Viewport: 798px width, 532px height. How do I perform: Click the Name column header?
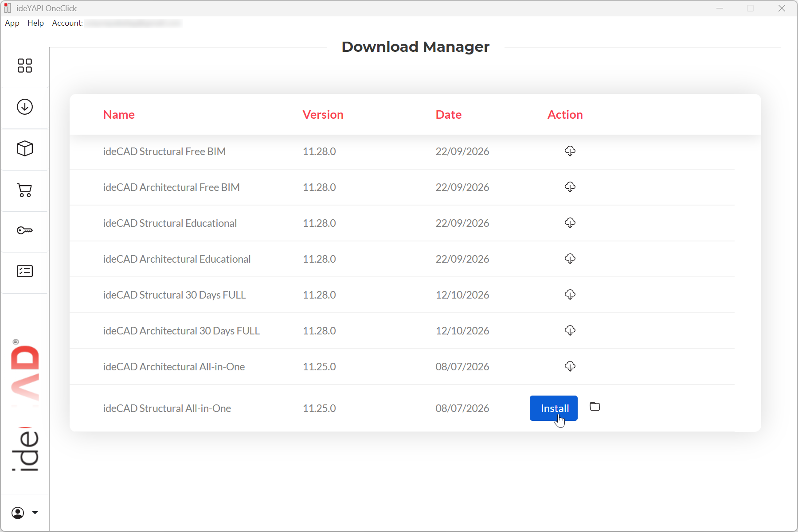click(119, 115)
